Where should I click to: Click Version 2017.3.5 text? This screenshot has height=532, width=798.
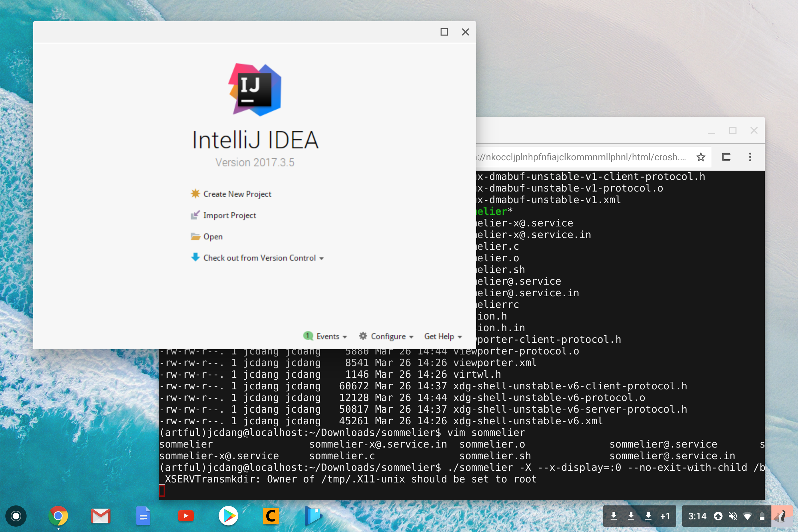point(255,163)
